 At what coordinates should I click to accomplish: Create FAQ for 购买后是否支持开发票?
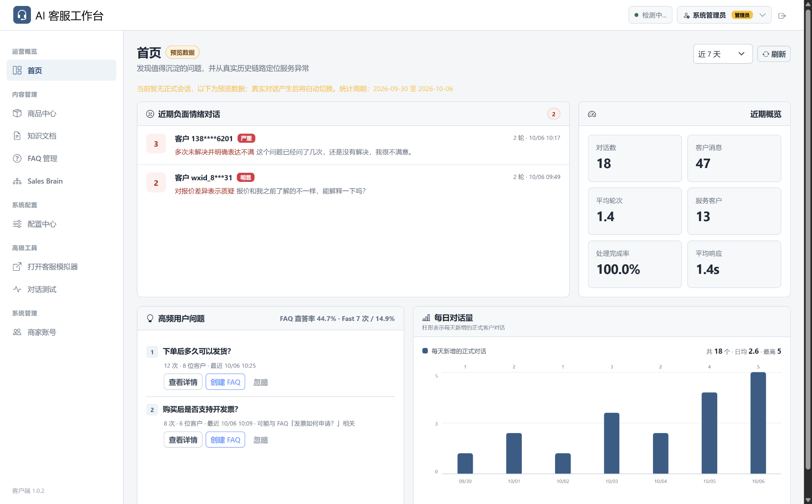(x=225, y=440)
